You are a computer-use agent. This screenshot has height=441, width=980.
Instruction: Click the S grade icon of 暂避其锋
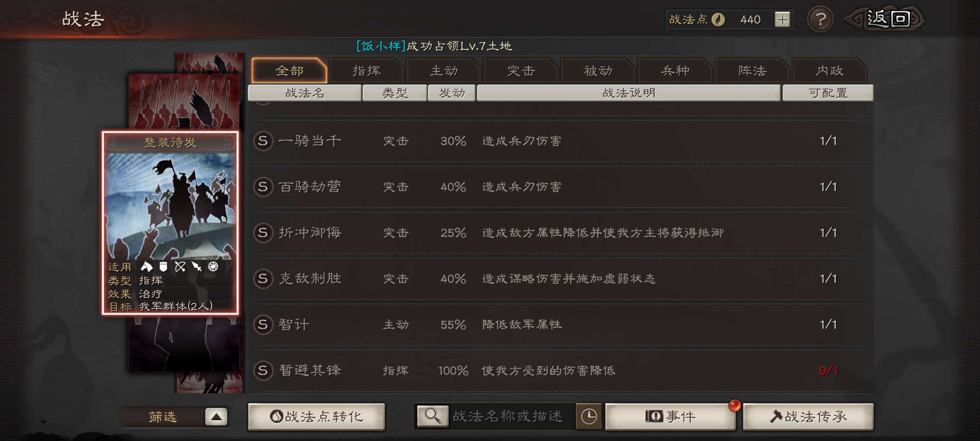click(263, 371)
